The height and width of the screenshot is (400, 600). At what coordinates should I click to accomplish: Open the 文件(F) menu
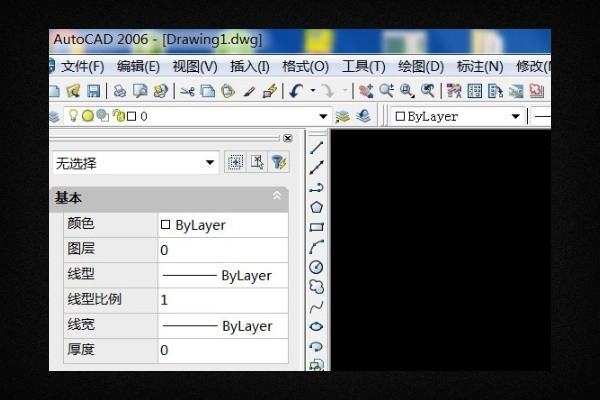82,67
